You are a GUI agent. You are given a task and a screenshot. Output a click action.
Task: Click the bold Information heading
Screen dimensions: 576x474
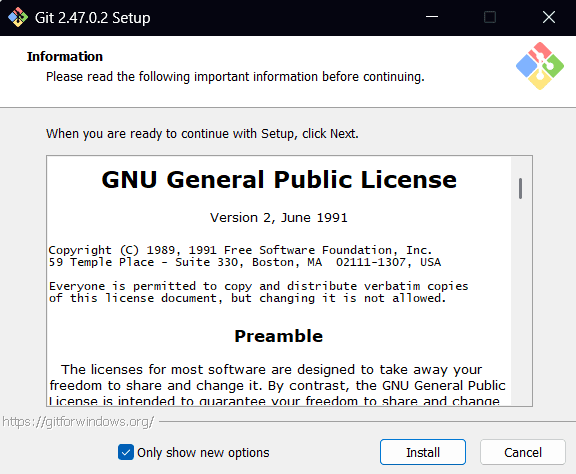pos(65,57)
